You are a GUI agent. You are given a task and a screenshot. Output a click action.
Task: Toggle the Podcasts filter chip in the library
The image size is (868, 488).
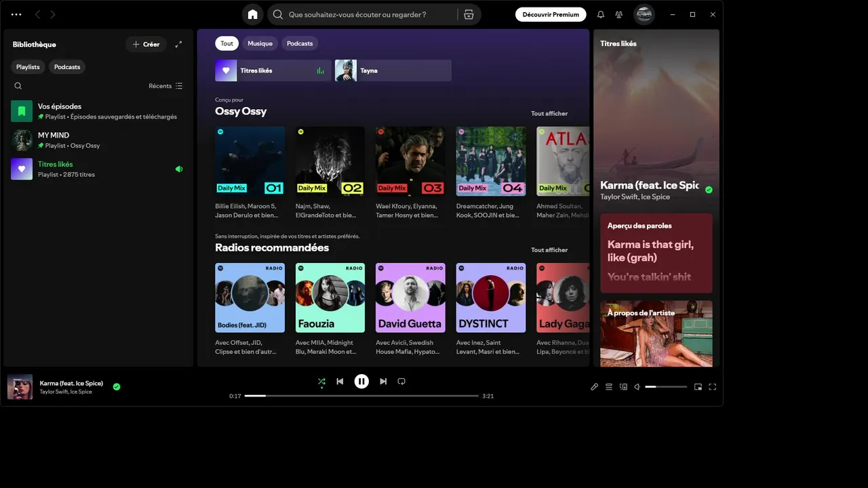pyautogui.click(x=67, y=67)
